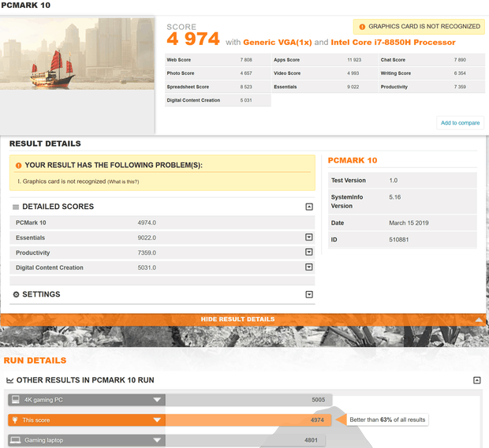Click the Video Score label
Screen dimensions: 489x448
[287, 73]
